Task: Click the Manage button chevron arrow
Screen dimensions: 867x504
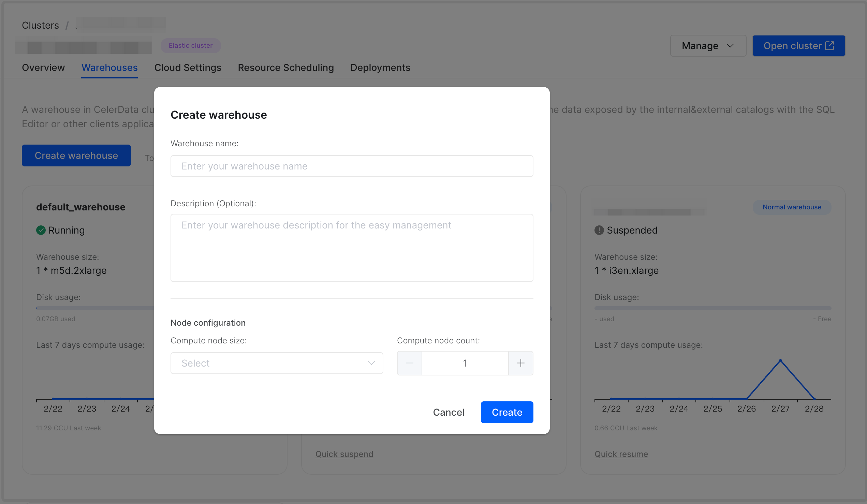Action: point(730,46)
